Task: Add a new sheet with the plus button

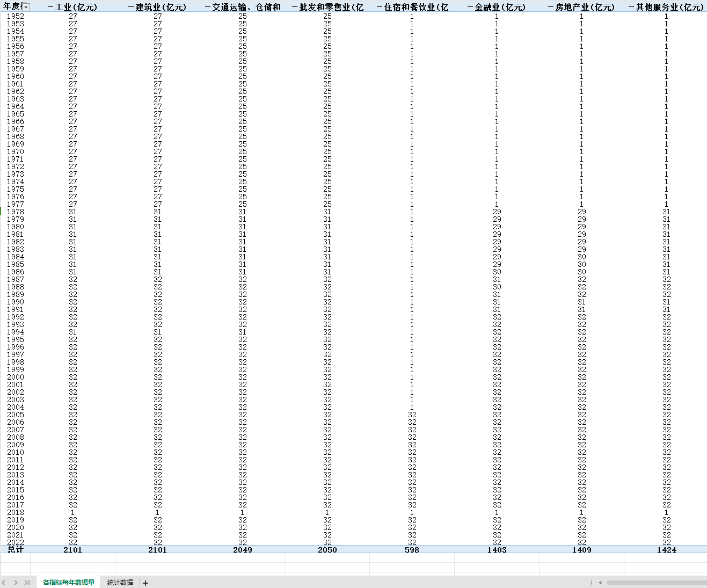Action: pyautogui.click(x=145, y=583)
